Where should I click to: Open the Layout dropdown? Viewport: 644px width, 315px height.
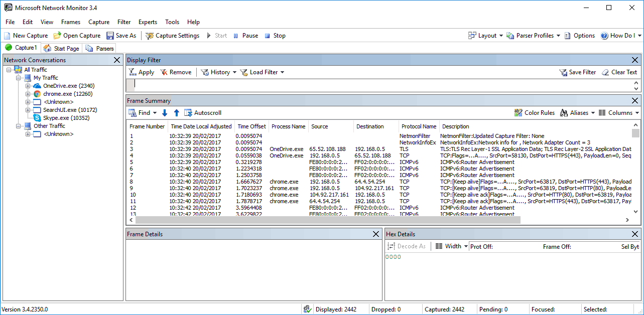(x=485, y=36)
